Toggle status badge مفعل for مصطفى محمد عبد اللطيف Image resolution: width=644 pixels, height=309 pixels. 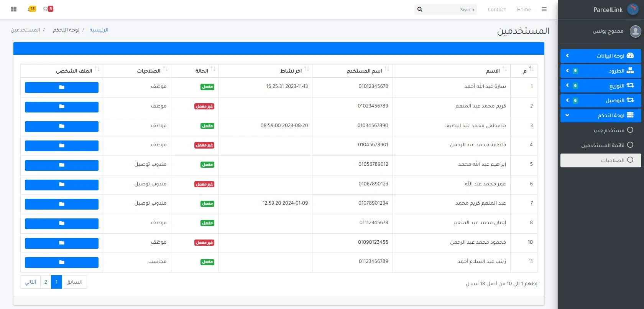click(207, 126)
